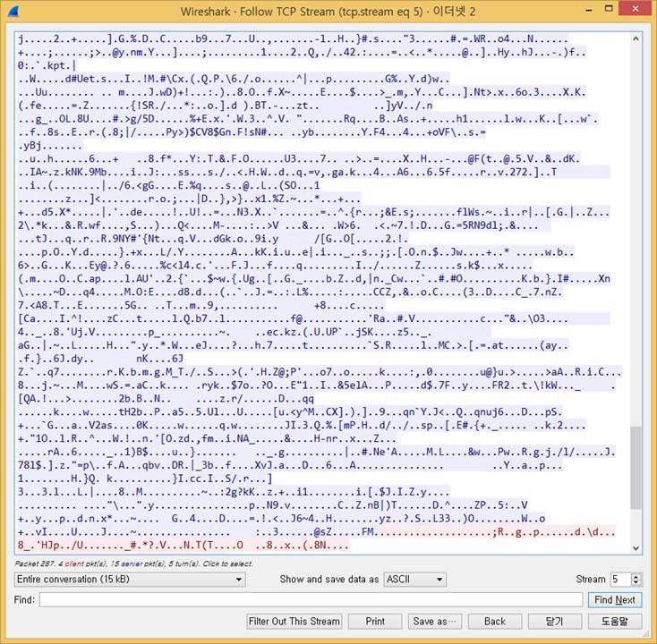Click the Back button

pos(495,621)
